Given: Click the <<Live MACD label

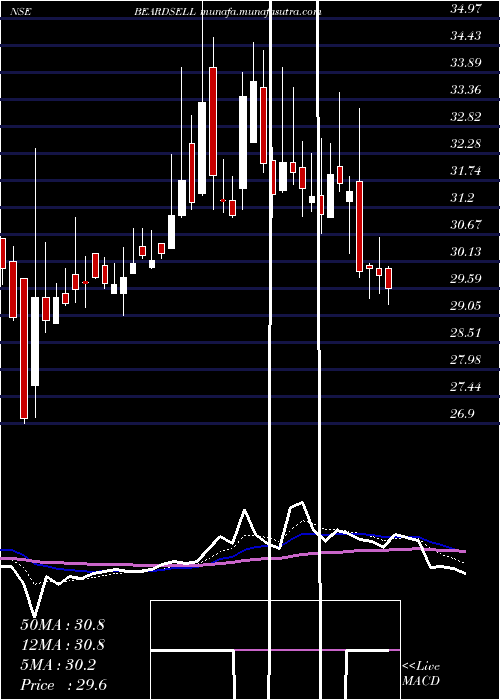Looking at the screenshot, I should pos(421,674).
